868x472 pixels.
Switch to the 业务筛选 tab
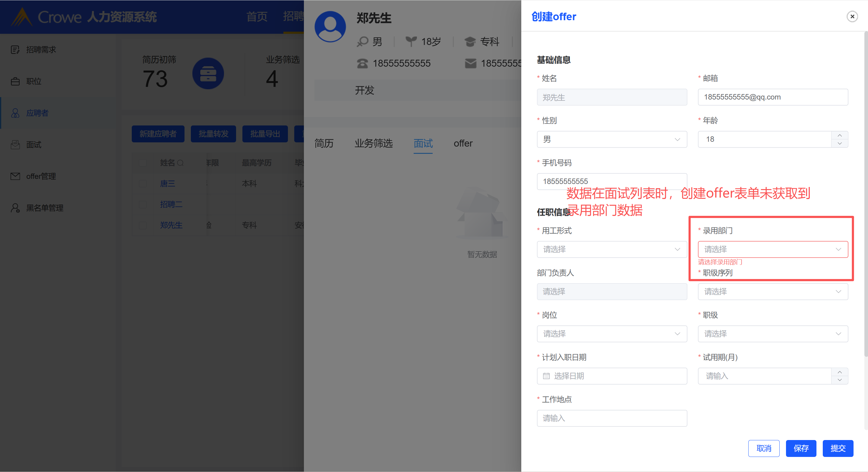[x=373, y=144]
